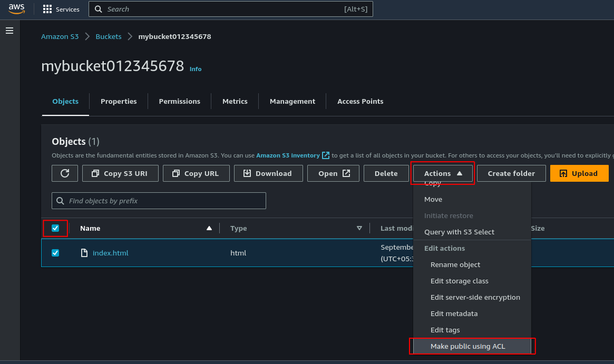Choose Edit server-side encryption menu item
Screen dimensions: 614x364
coord(472,297)
